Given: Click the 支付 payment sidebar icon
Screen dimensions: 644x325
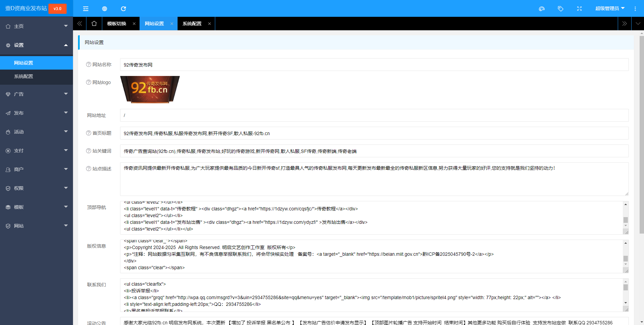Looking at the screenshot, I should [x=8, y=151].
